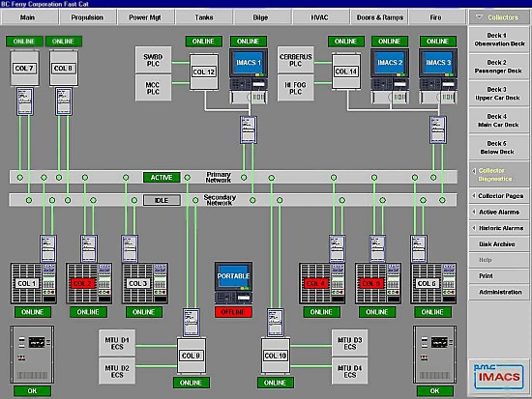The width and height of the screenshot is (532, 399).
Task: Open Deck 5 Below Deck page
Action: point(499,148)
